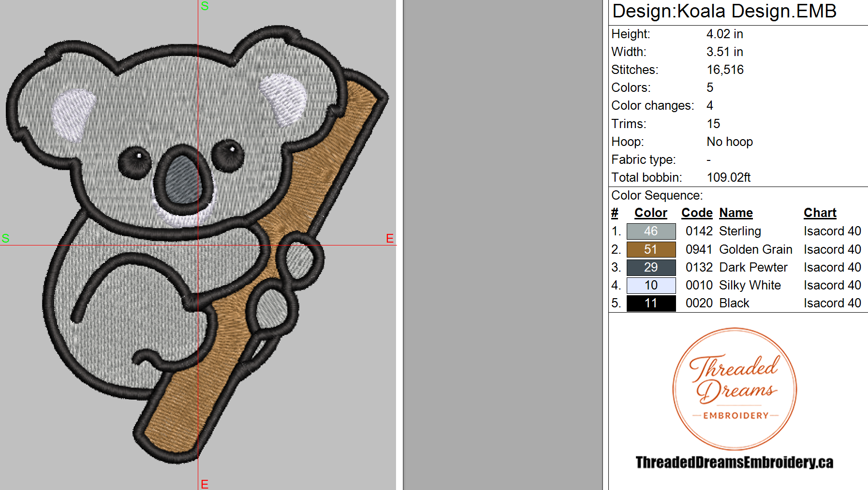Click the Sterling color swatch numbered 46
The image size is (868, 490).
[651, 231]
